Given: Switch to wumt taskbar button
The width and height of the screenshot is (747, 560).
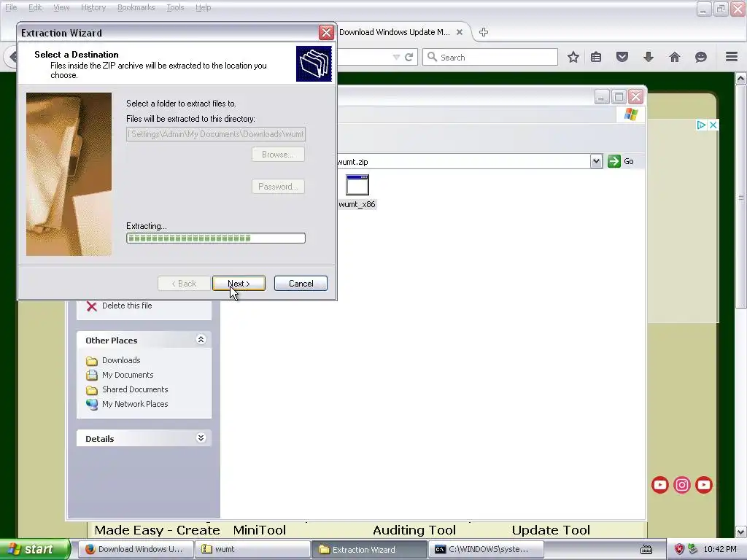Looking at the screenshot, I should pos(252,549).
